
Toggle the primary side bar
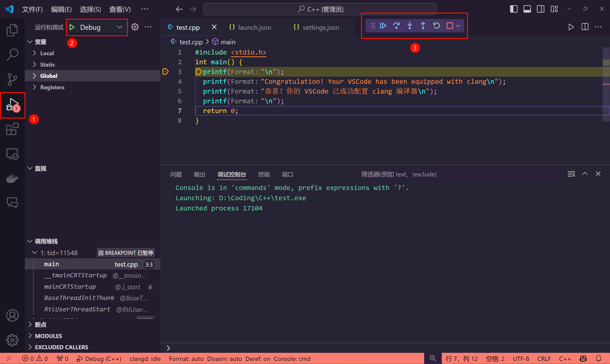click(513, 9)
